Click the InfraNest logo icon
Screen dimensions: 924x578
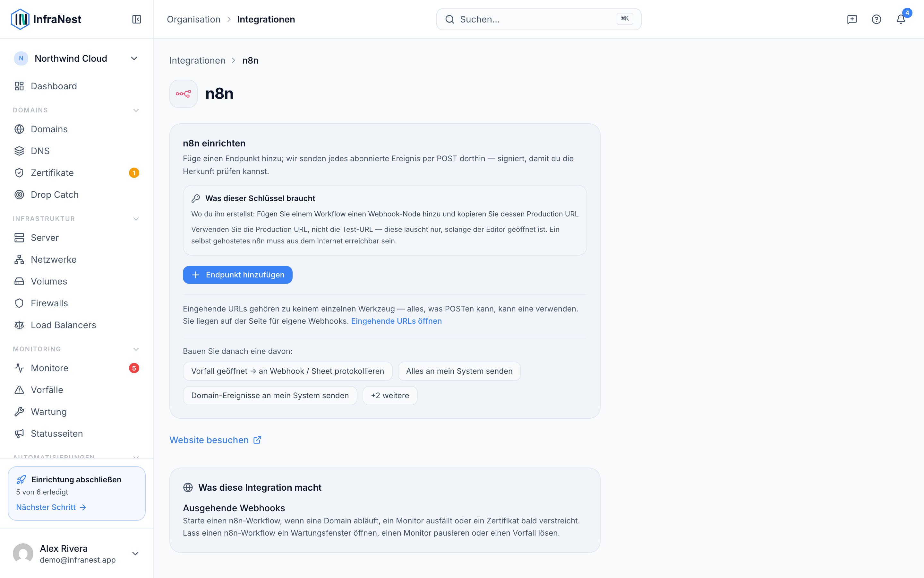tap(20, 19)
